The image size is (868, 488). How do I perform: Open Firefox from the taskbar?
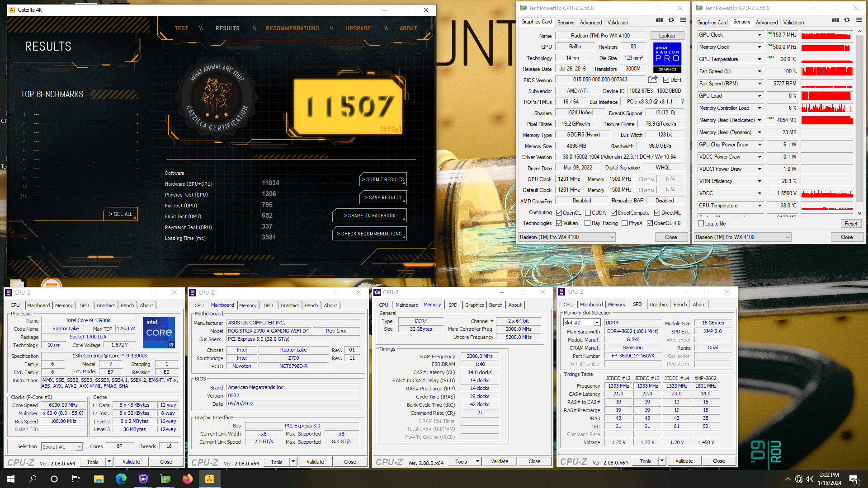187,479
